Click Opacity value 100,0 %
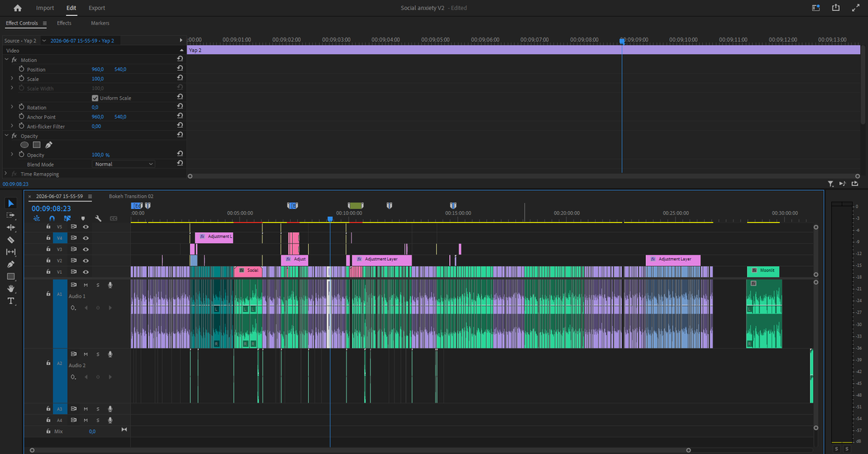 (101, 155)
